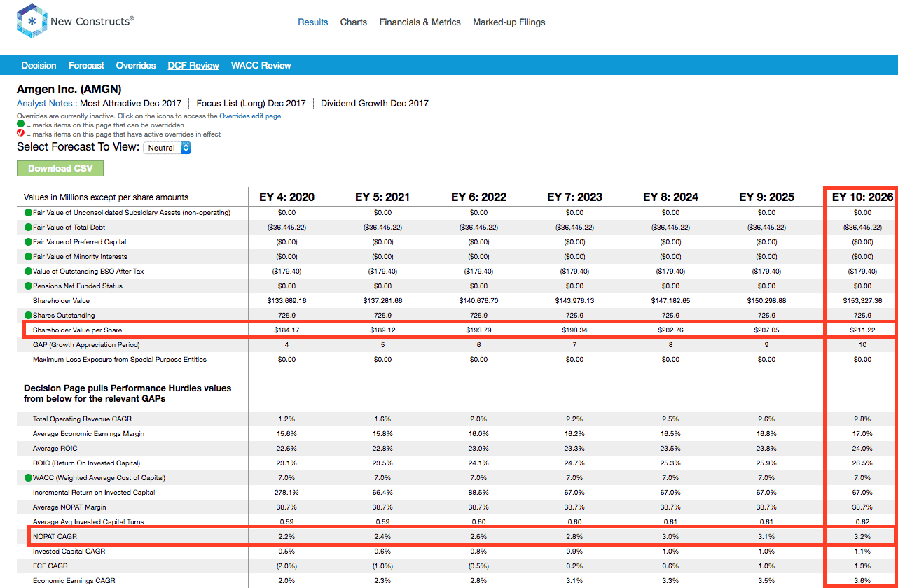Click ROIC (Return On Invested Capital) label
The width and height of the screenshot is (898, 588).
tap(86, 463)
